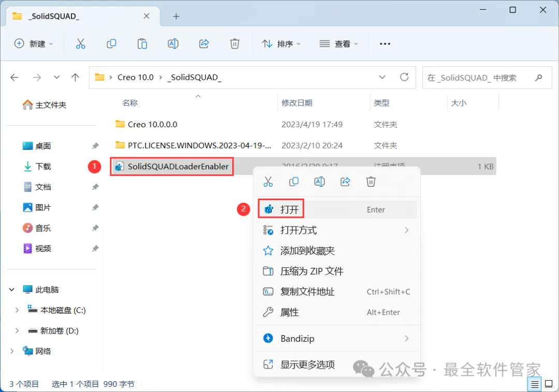The image size is (559, 392).
Task: Unpin 音乐 from quick access
Action: [x=95, y=228]
